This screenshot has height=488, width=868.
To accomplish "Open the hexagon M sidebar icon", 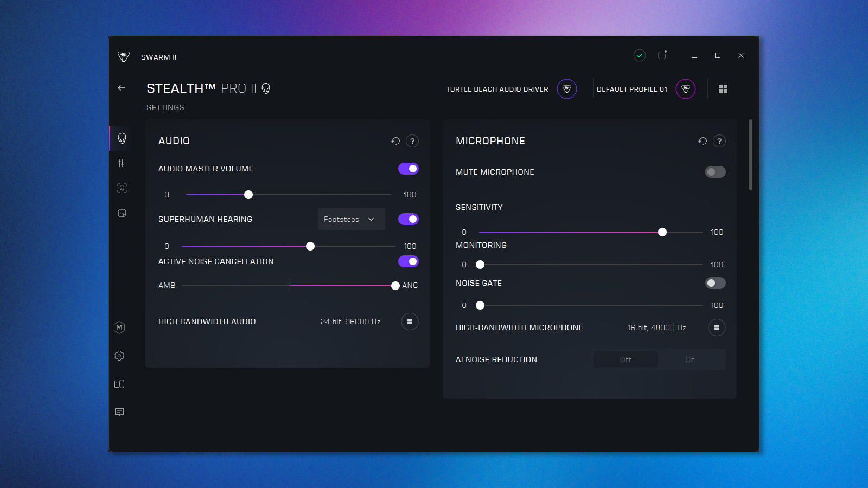I will coord(119,328).
